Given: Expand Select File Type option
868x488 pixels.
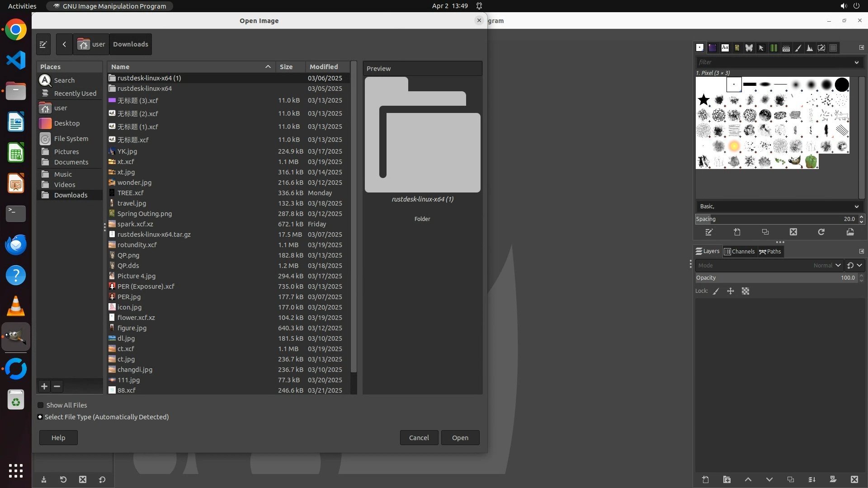Looking at the screenshot, I should [x=40, y=417].
